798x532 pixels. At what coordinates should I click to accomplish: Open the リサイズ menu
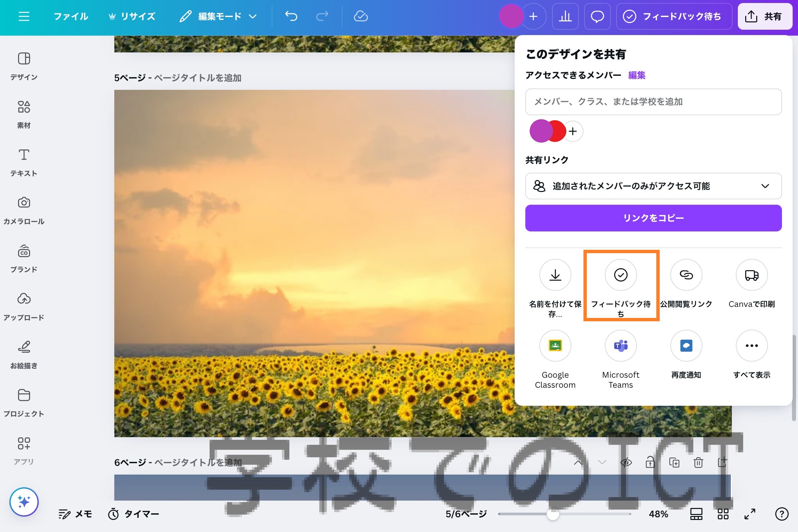(132, 16)
